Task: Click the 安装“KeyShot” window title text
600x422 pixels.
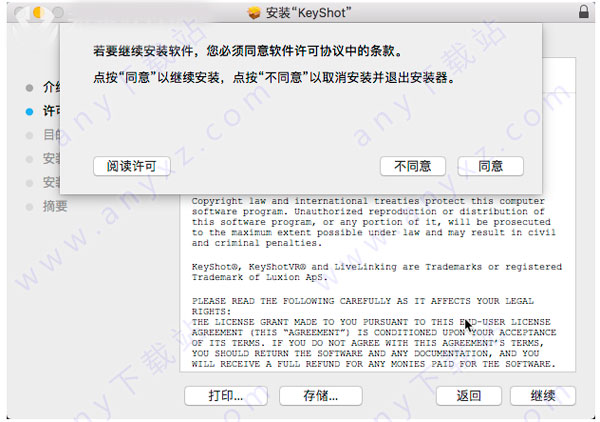Action: click(x=308, y=13)
